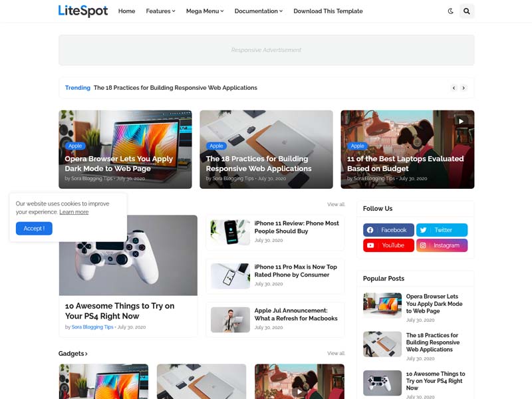532x399 pixels.
Task: Play video icon on 11 Best Laptops card
Action: 461,122
